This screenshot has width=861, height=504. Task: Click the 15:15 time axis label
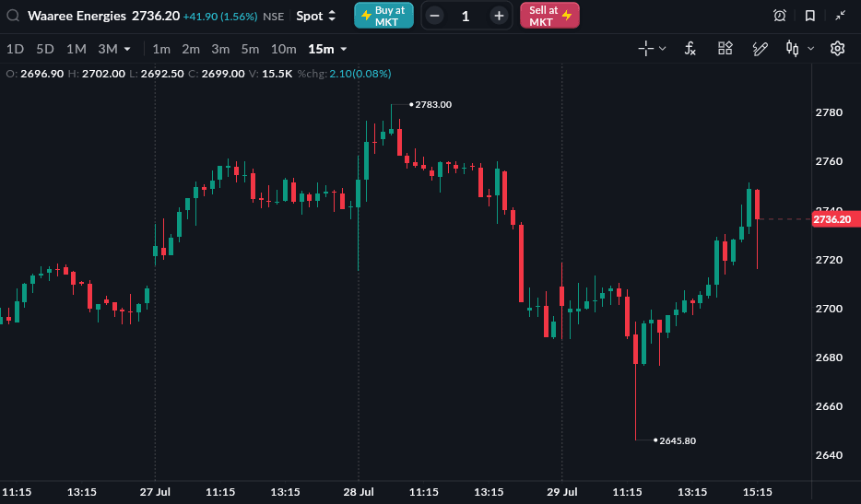[x=757, y=492]
